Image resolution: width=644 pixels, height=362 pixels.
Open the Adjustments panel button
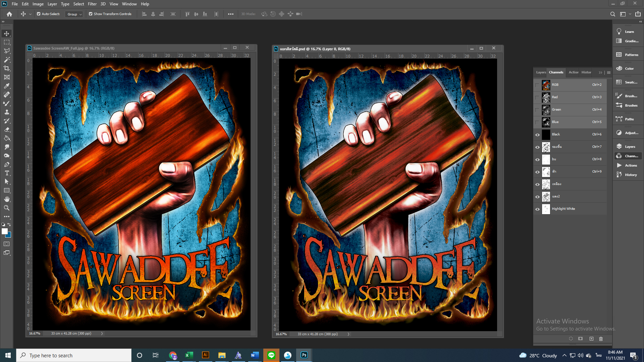[x=628, y=133]
